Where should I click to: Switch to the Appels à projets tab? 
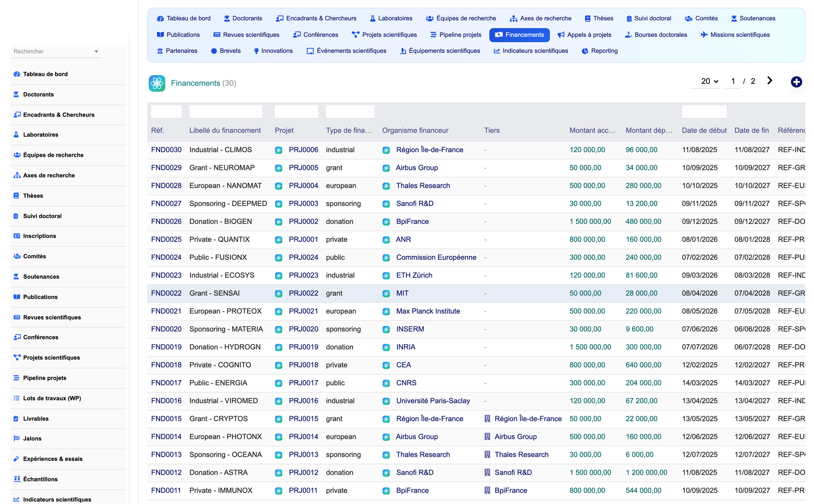click(x=584, y=35)
